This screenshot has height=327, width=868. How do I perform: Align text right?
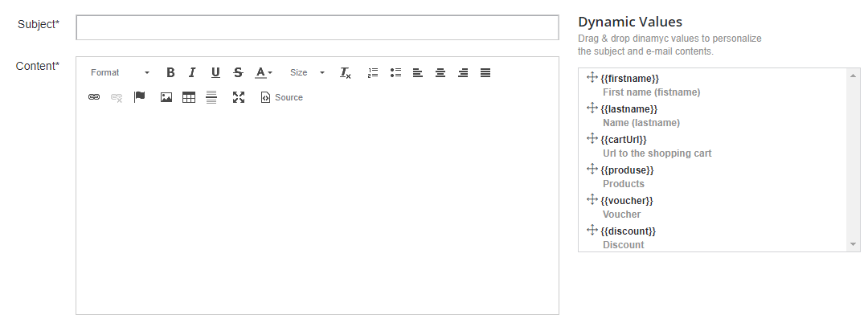tap(463, 72)
